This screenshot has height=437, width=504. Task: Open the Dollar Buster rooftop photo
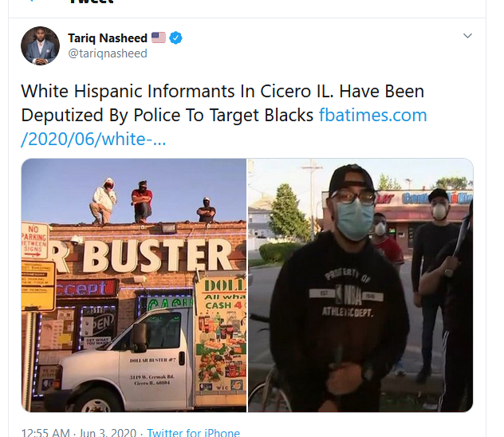coord(134,285)
